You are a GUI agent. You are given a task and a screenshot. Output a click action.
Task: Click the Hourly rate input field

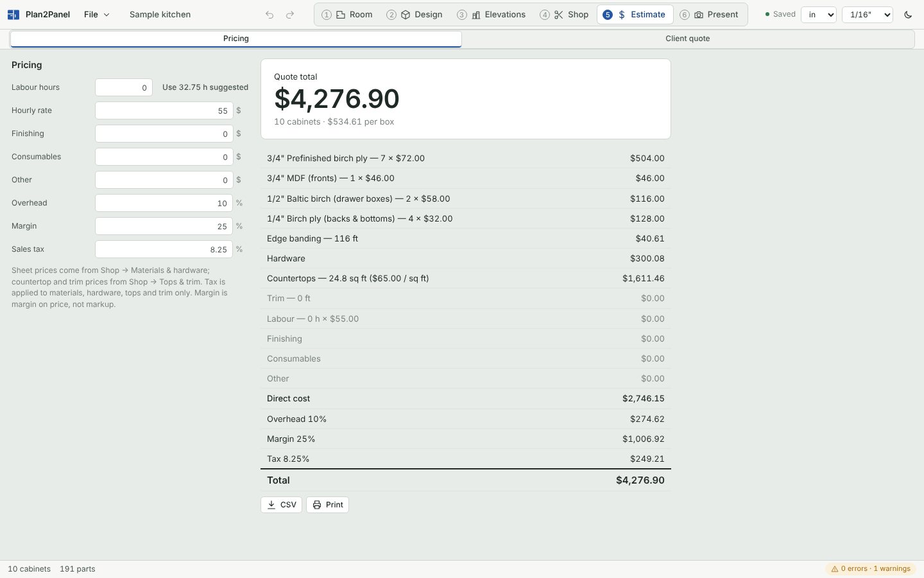point(164,110)
